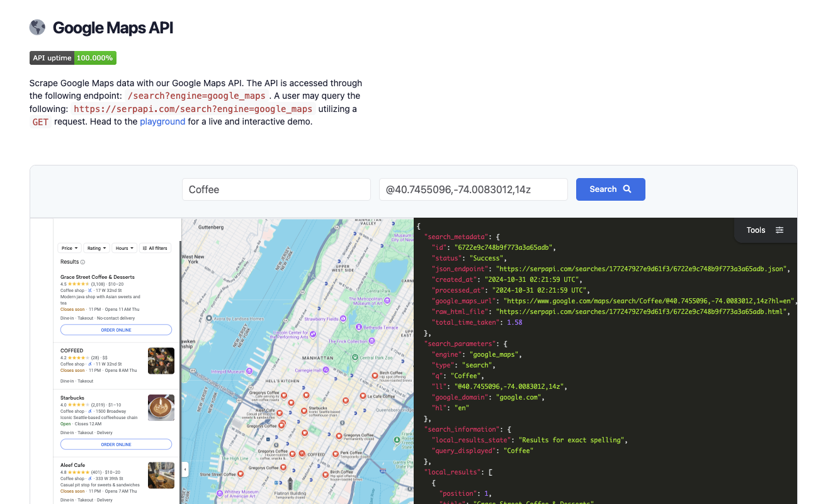Open the Grace Street Coffee & Desserts listing title
The width and height of the screenshot is (823, 504).
coord(98,277)
